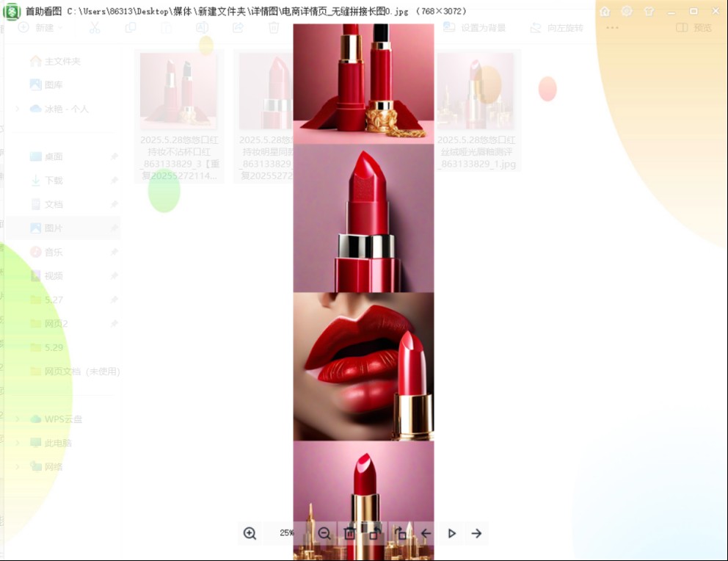This screenshot has height=561, width=728.
Task: Open the 新建 dropdown in Explorer
Action: 40,28
